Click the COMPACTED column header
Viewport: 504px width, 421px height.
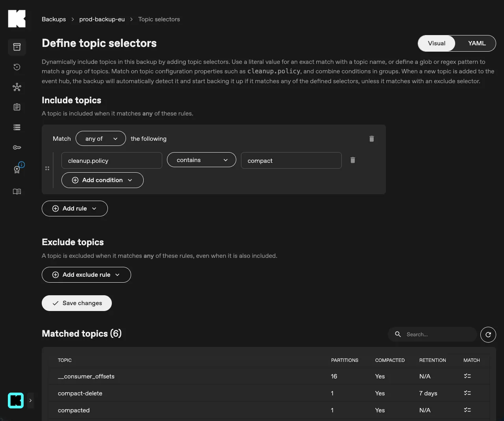click(x=390, y=360)
